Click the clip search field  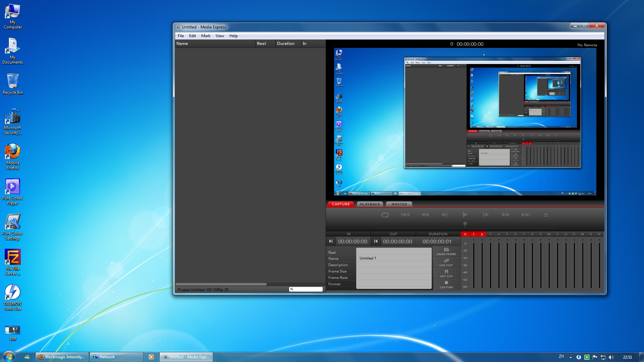click(x=308, y=289)
